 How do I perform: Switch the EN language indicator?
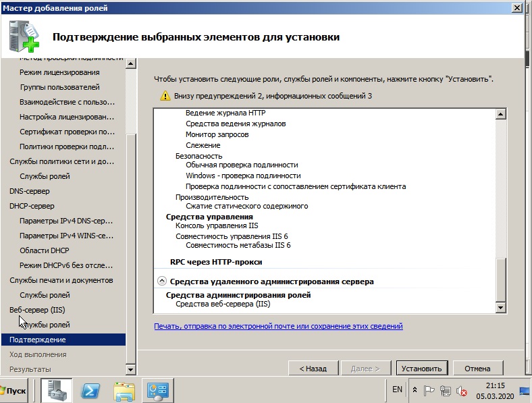397,389
